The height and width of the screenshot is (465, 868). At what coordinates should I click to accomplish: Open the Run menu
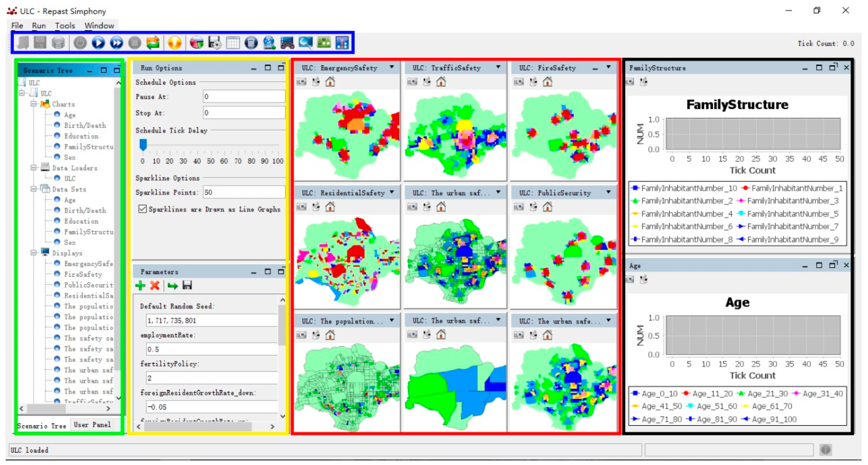[x=39, y=26]
